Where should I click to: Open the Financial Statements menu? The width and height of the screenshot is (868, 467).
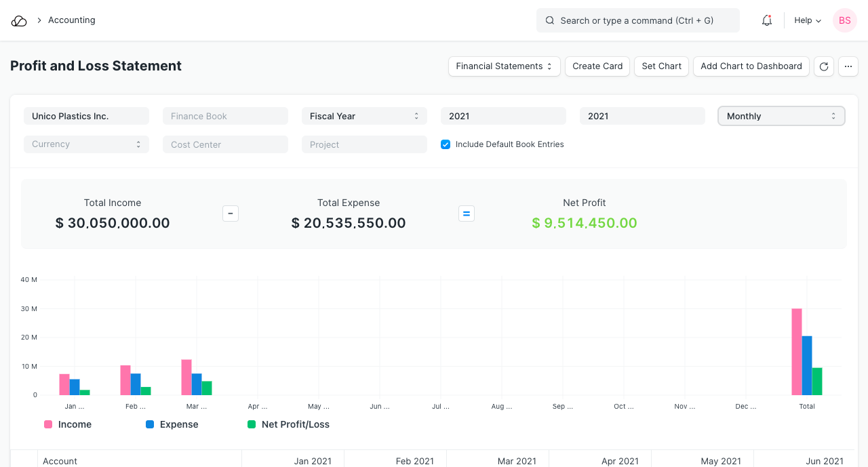point(504,66)
